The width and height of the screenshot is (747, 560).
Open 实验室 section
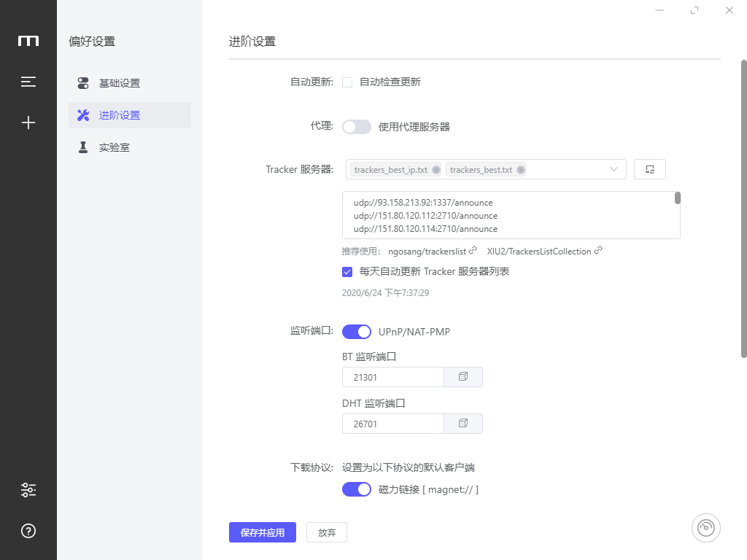[x=130, y=147]
